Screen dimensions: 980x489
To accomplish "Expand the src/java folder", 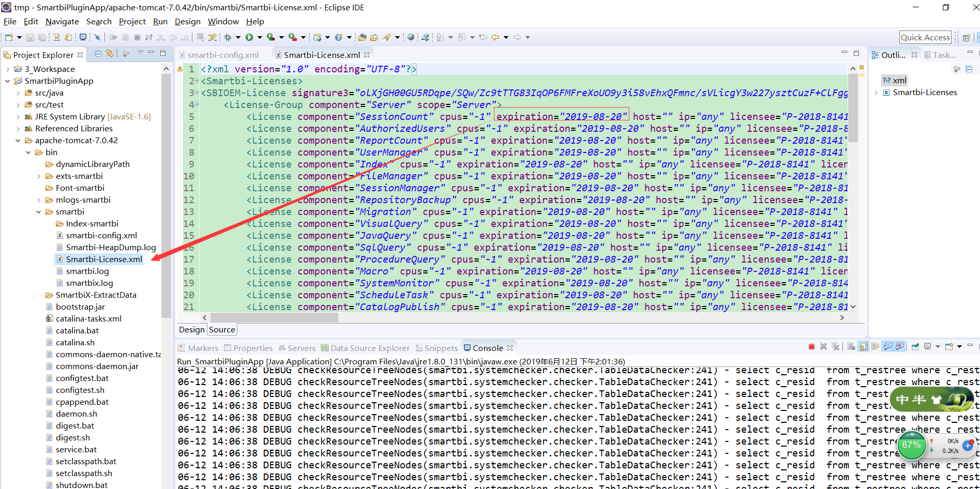I will tap(18, 93).
